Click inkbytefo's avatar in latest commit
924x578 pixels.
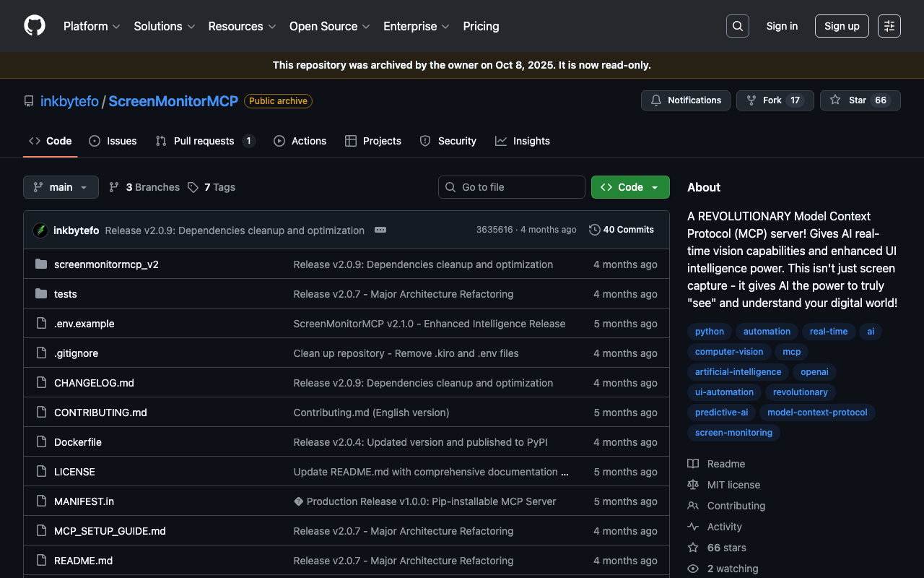click(40, 230)
